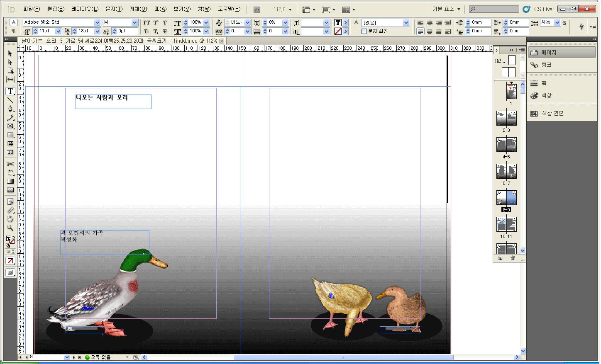Screen dimensions: 601x364
Task: Select the Direct Selection tool
Action: 10,62
